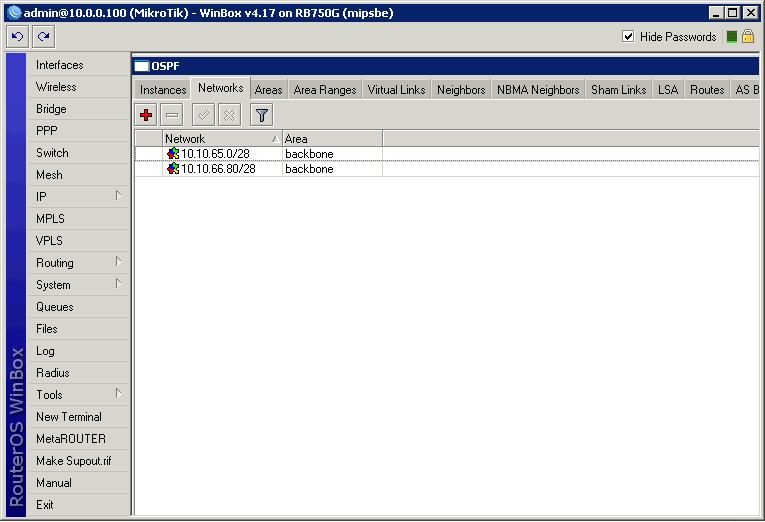This screenshot has height=522, width=765.
Task: Switch to Sham Links tab
Action: tap(619, 90)
